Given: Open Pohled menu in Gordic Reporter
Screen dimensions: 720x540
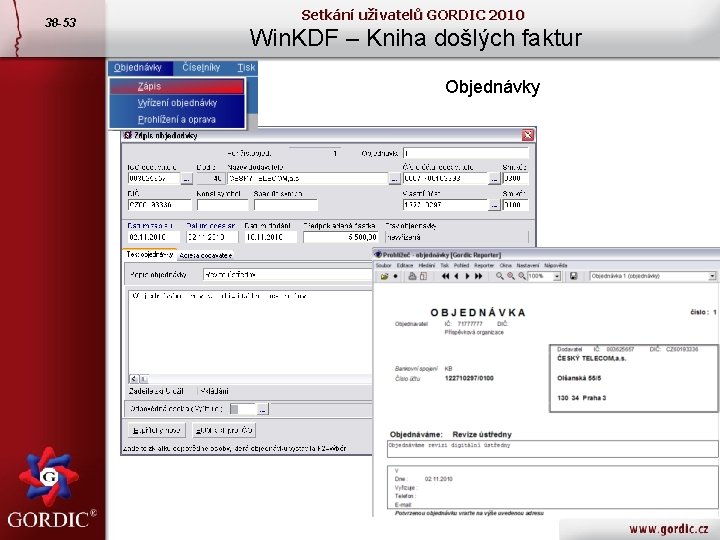Looking at the screenshot, I should 461,265.
